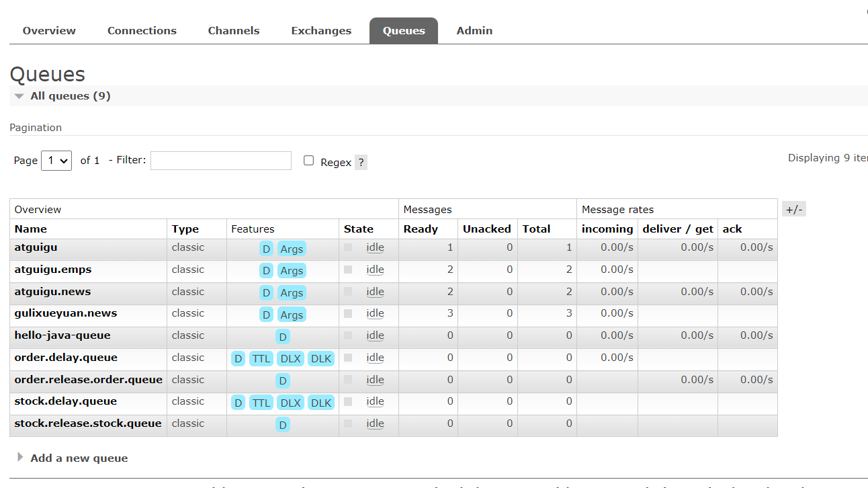868x488 pixels.
Task: Click the D badge on atguigu row
Action: tap(267, 249)
